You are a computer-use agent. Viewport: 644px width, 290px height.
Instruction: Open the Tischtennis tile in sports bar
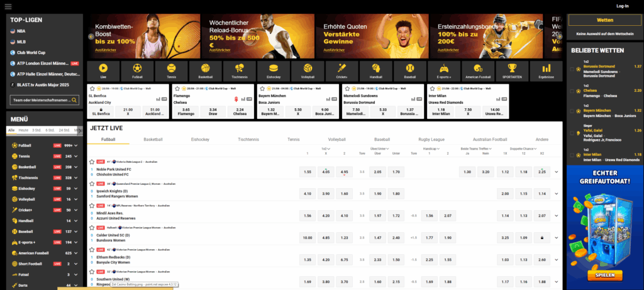[x=240, y=71]
